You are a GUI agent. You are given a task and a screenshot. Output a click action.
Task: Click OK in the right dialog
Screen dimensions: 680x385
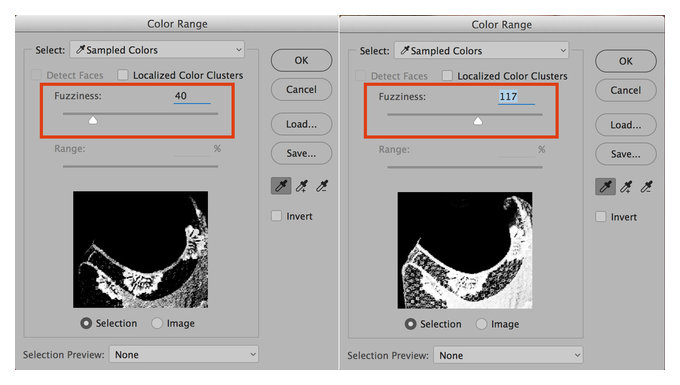pyautogui.click(x=626, y=61)
